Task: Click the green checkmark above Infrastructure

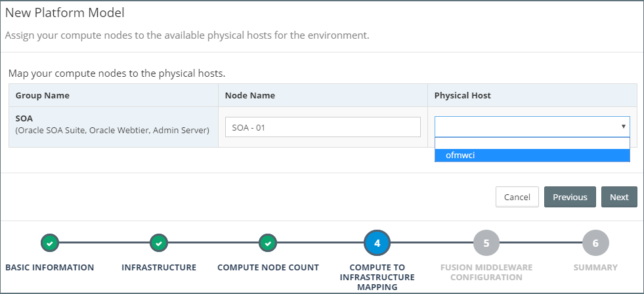Action: tap(159, 243)
